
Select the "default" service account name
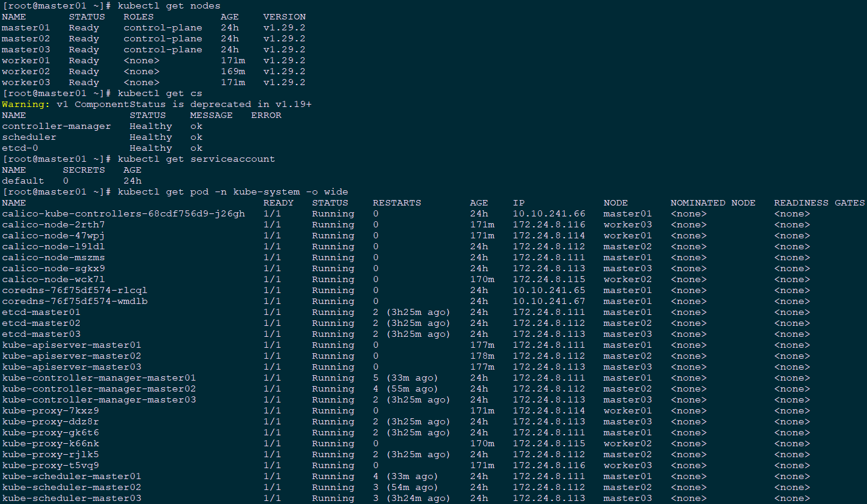(22, 181)
